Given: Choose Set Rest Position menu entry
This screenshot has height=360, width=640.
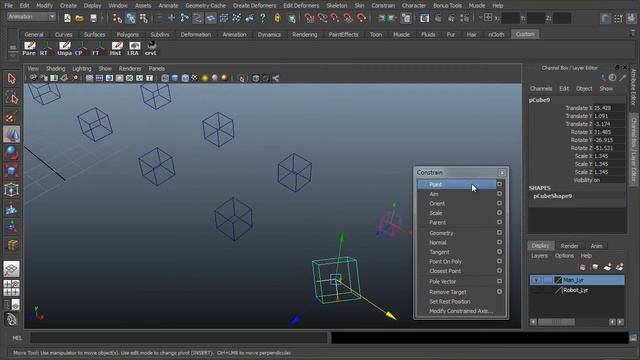Looking at the screenshot, I should 449,302.
